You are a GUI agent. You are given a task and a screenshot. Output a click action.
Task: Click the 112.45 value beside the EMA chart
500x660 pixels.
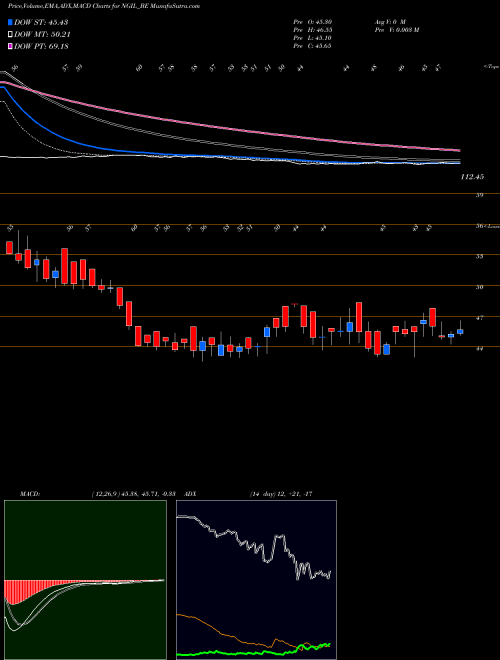(x=472, y=177)
